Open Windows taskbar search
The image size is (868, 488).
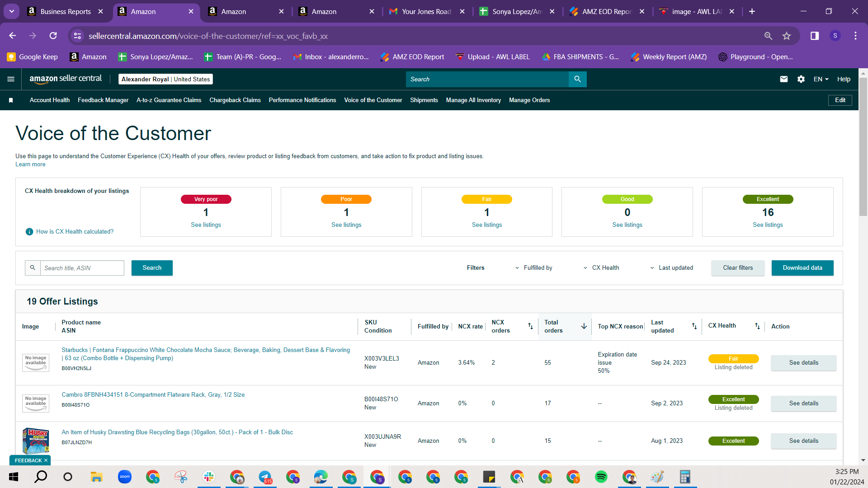(x=41, y=477)
